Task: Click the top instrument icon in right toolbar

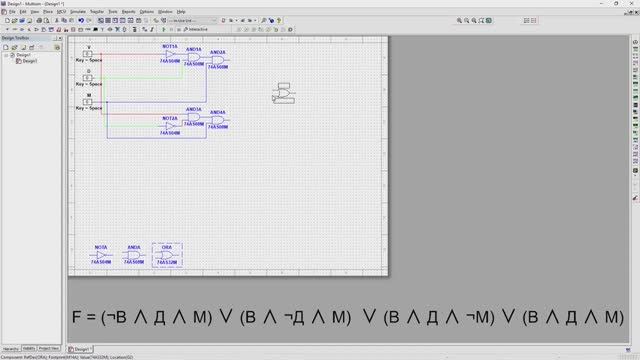Action: pos(635,42)
